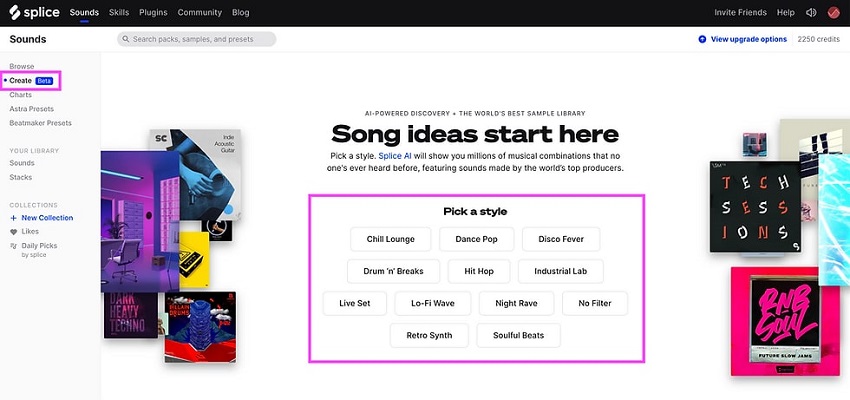The width and height of the screenshot is (850, 400).
Task: Click the upgrade arrow circle icon
Action: click(x=702, y=39)
